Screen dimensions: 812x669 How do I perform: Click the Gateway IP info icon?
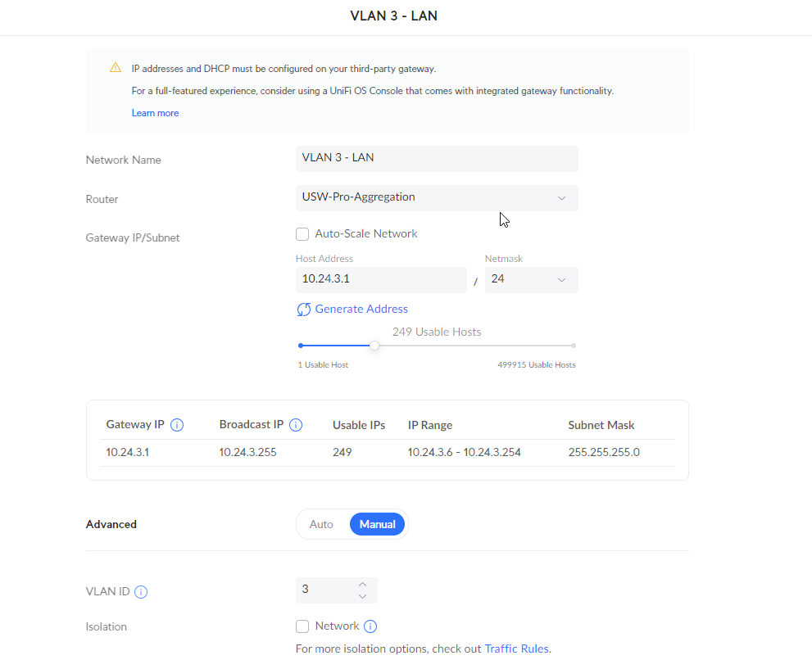coord(177,425)
